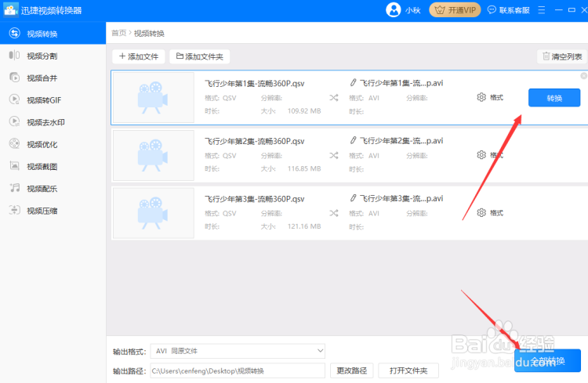Expand the 输出格式 AVI dropdown
Viewport: 588px width, 383px height.
[238, 351]
